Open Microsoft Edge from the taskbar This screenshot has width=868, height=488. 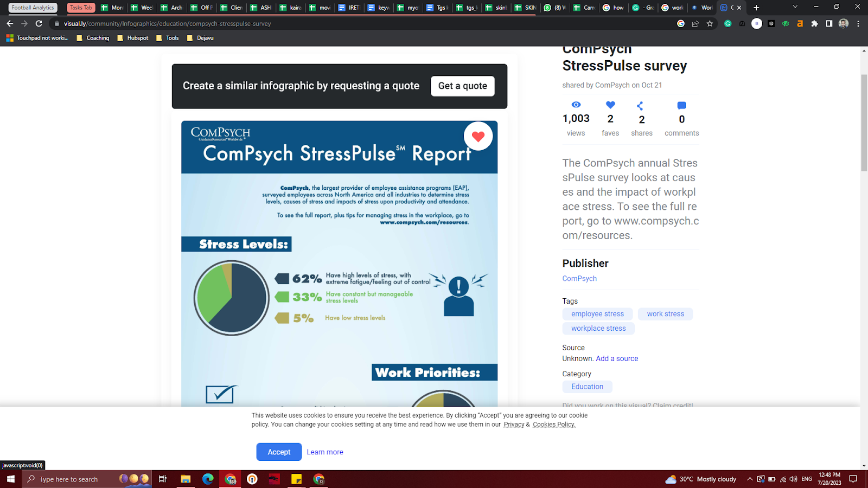tap(208, 479)
